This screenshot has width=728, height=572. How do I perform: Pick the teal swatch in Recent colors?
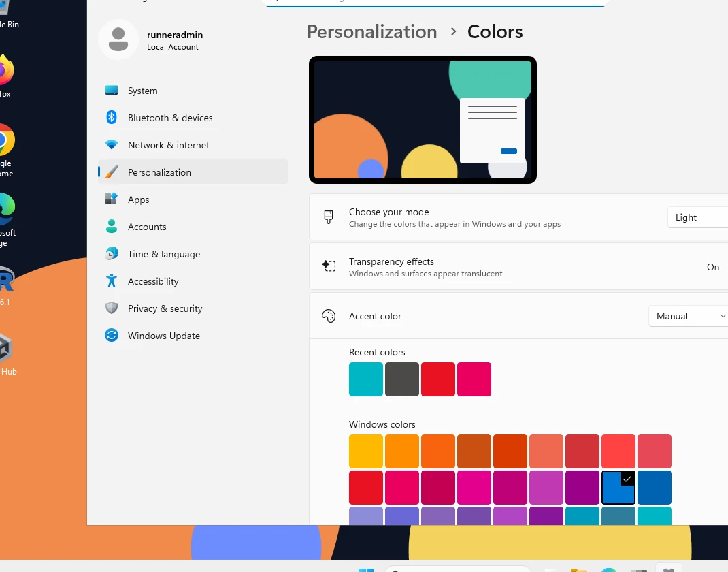[366, 379]
